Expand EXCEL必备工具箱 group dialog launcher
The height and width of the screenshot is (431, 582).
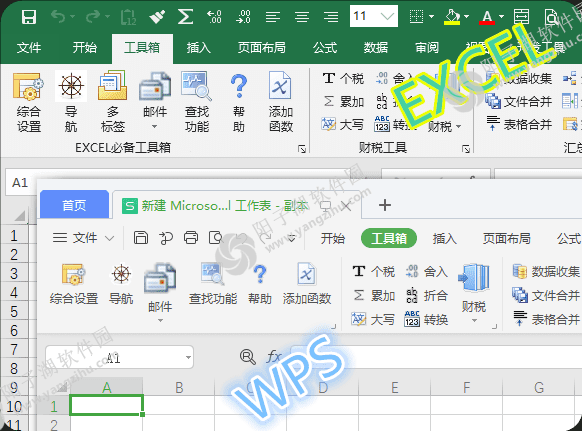[302, 149]
